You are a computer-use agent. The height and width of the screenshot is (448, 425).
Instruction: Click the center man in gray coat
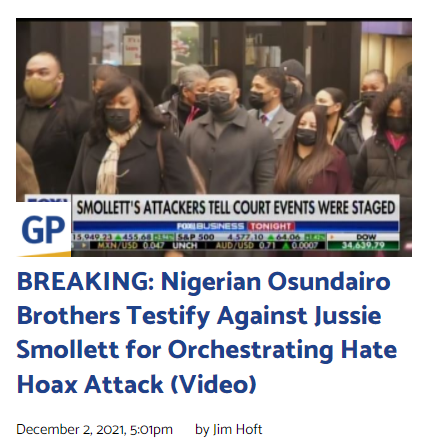pos(228,133)
